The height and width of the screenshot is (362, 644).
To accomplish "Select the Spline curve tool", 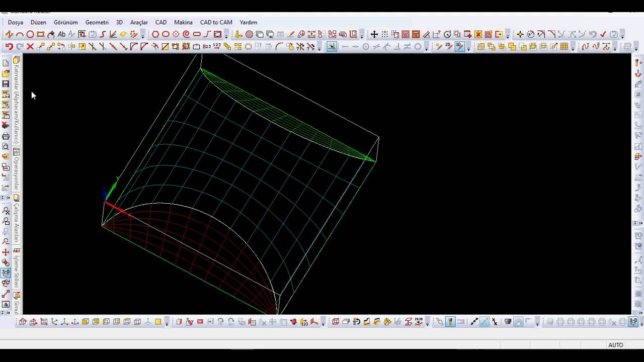I will [x=103, y=34].
